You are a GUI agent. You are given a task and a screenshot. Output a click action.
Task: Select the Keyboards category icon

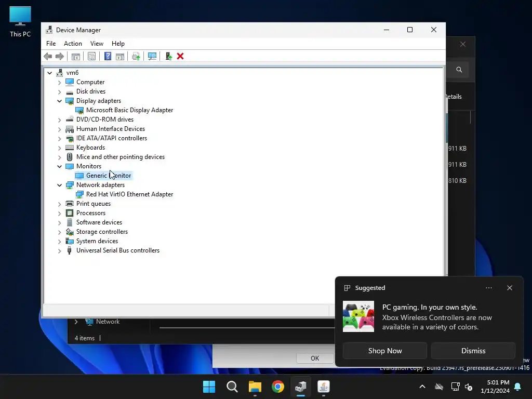coord(70,148)
